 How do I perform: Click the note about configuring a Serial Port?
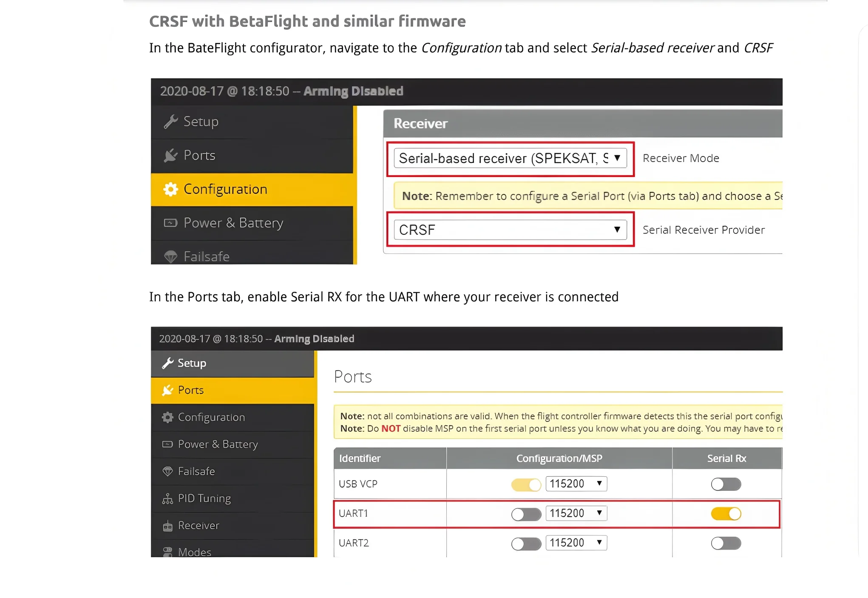coord(588,196)
